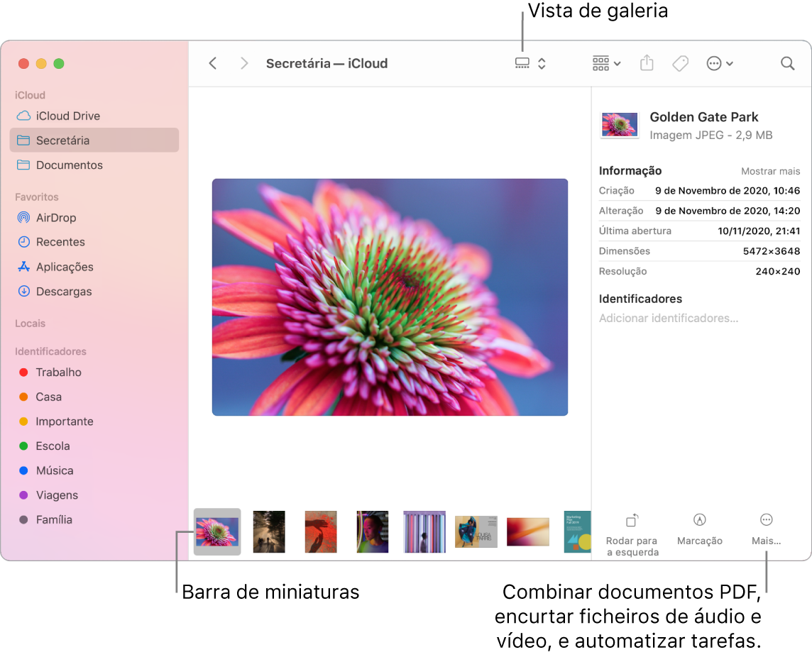Click the Mais... quick actions icon
Viewport: 812px width, 657px height.
(765, 520)
